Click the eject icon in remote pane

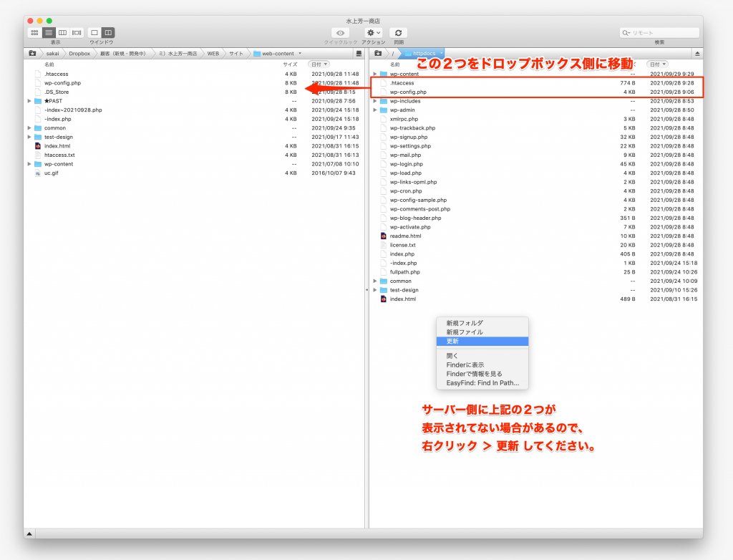coord(697,54)
